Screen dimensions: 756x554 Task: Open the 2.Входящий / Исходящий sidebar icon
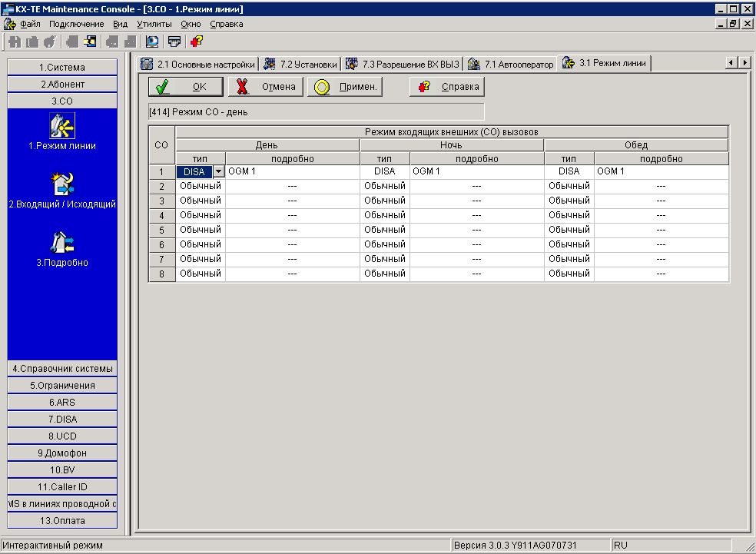(x=62, y=184)
